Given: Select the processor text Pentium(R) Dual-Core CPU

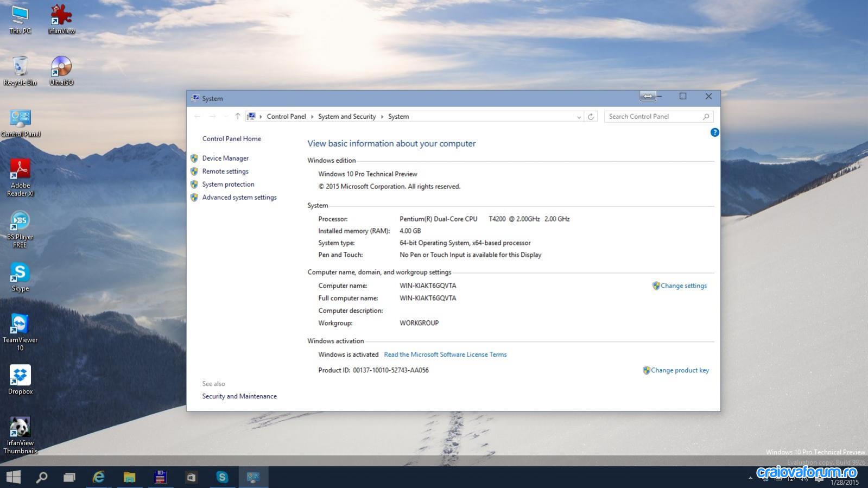Looking at the screenshot, I should pos(439,219).
